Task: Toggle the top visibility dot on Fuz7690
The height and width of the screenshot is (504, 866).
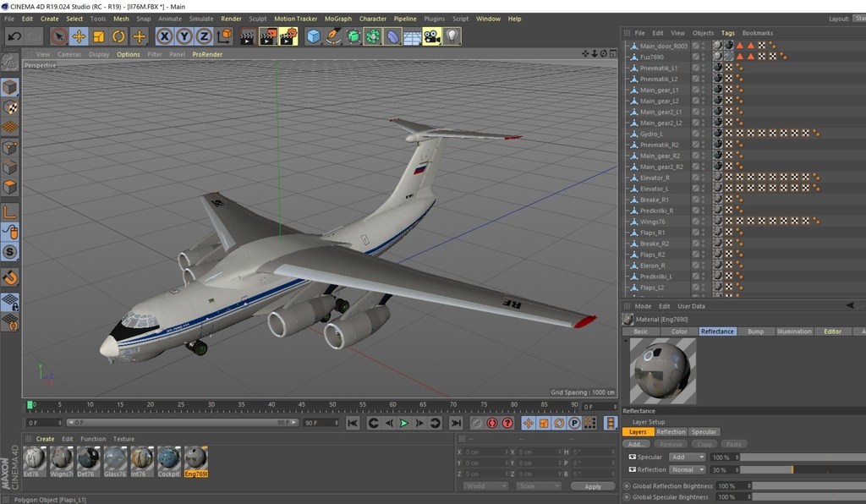Action: point(703,54)
